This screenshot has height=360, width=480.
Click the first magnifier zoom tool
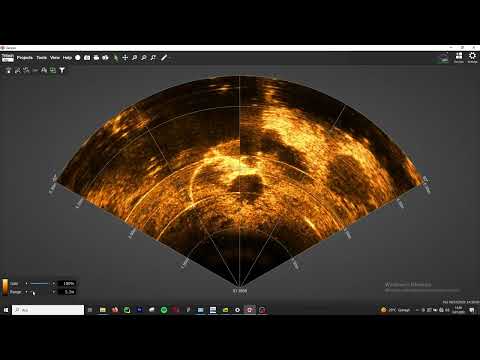coord(134,58)
